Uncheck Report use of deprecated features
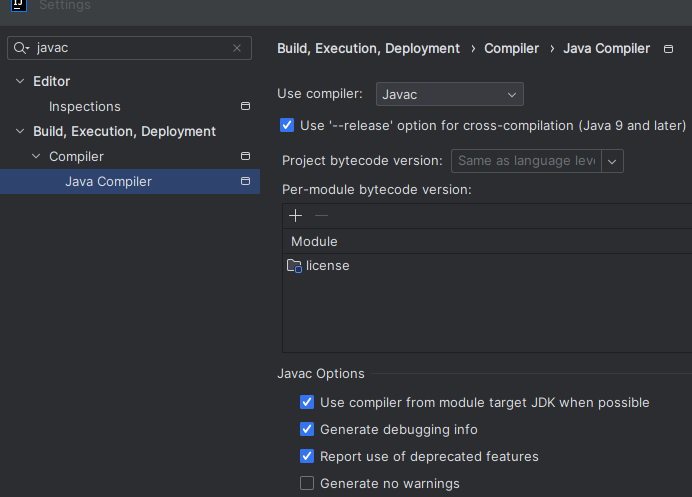Image resolution: width=692 pixels, height=497 pixels. (x=307, y=456)
